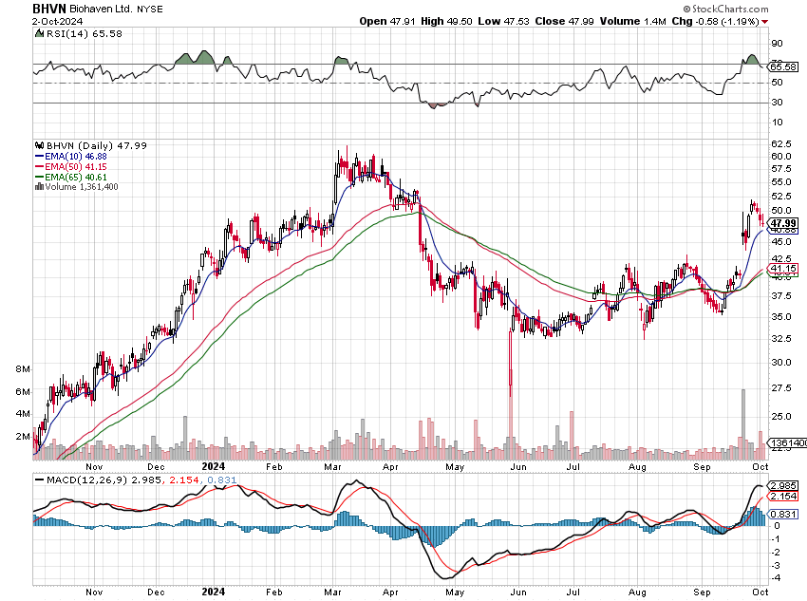Click the 30 level on the RSI axis
Screen dimensions: 807x601
[x=777, y=102]
